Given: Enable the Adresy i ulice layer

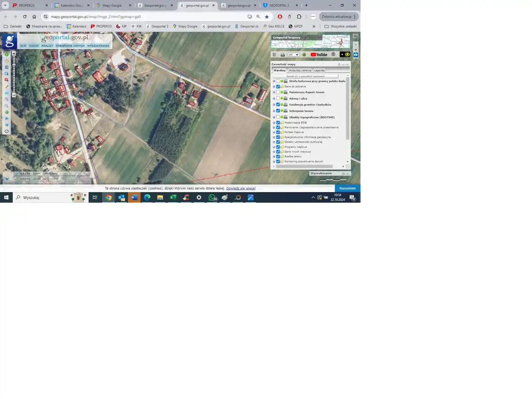Looking at the screenshot, I should pos(278,99).
